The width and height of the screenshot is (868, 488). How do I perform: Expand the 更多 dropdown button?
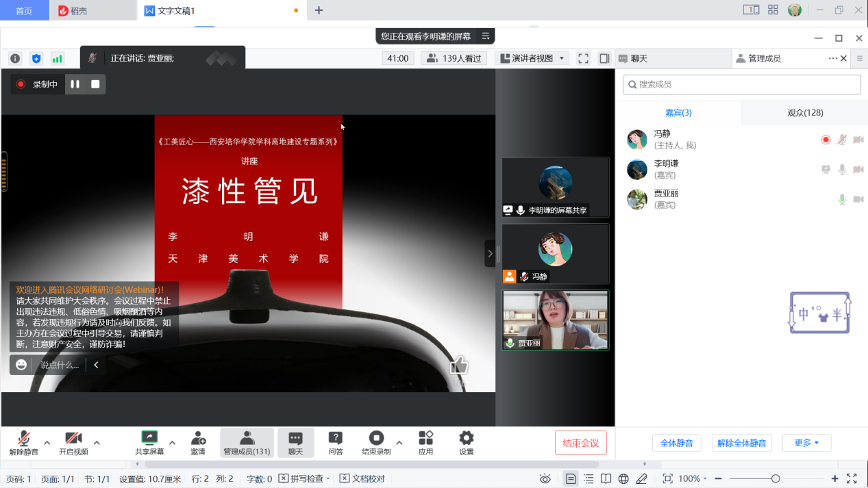coord(806,443)
